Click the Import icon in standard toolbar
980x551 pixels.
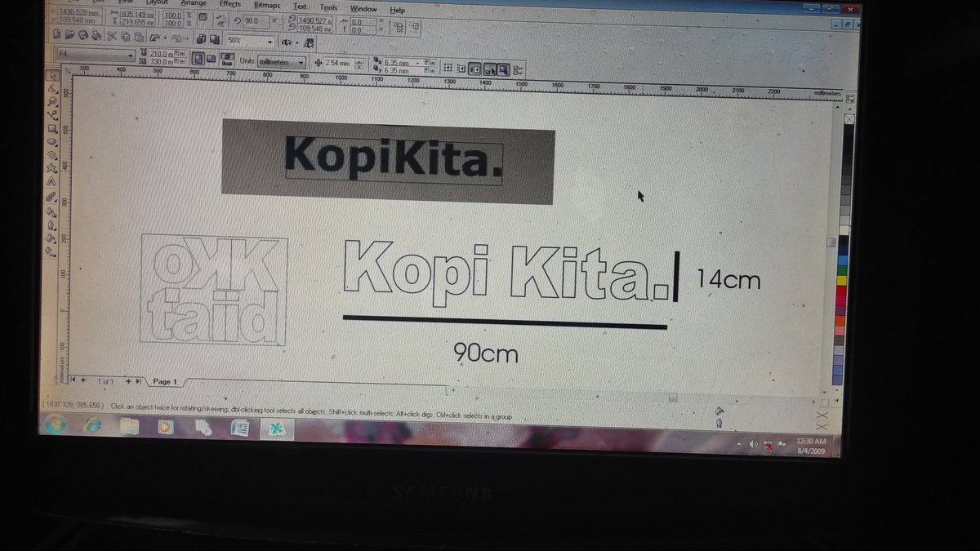202,38
